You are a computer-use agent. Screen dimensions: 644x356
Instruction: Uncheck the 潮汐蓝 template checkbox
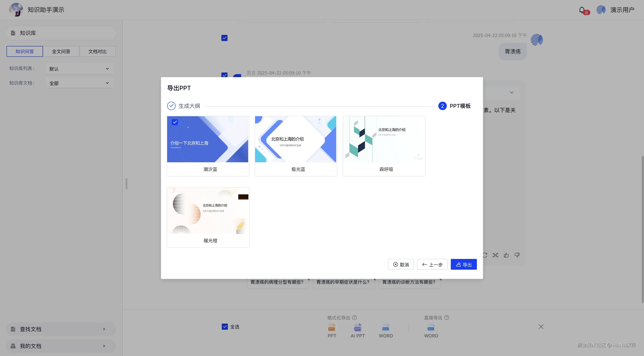tap(175, 122)
